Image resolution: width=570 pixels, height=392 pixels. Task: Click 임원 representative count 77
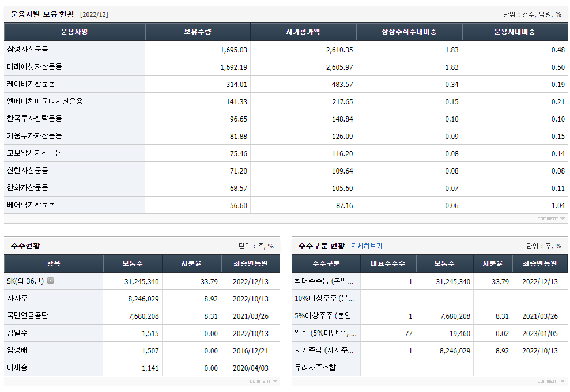point(409,333)
